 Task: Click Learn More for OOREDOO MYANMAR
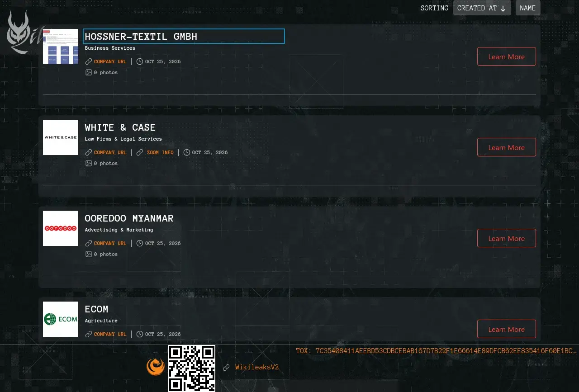pyautogui.click(x=507, y=238)
